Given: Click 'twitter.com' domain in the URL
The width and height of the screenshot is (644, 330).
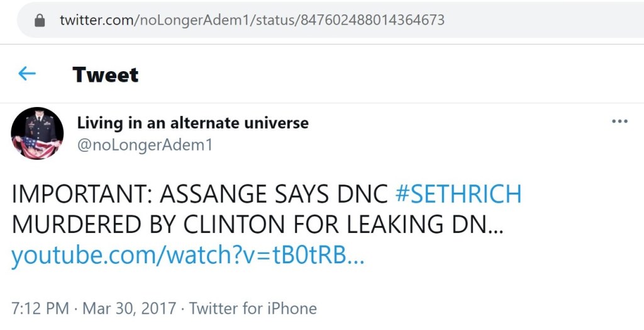Looking at the screenshot, I should point(95,20).
